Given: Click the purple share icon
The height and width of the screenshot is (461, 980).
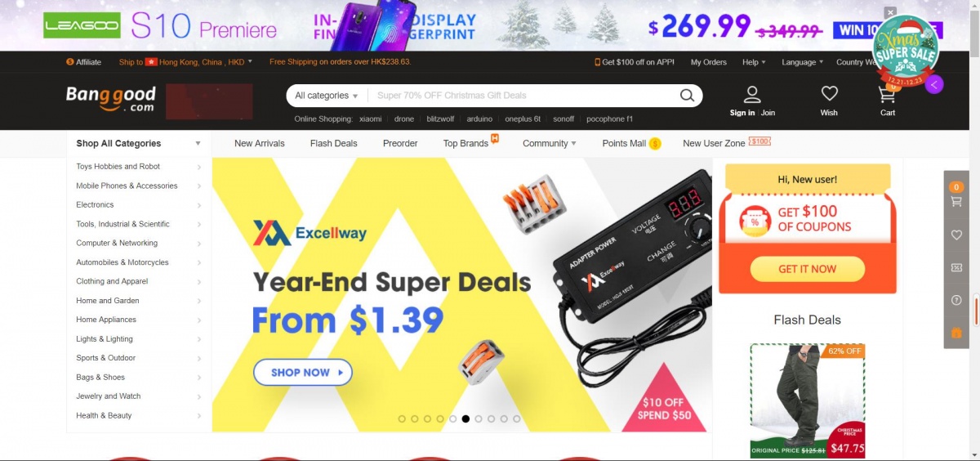Looking at the screenshot, I should click(x=935, y=83).
